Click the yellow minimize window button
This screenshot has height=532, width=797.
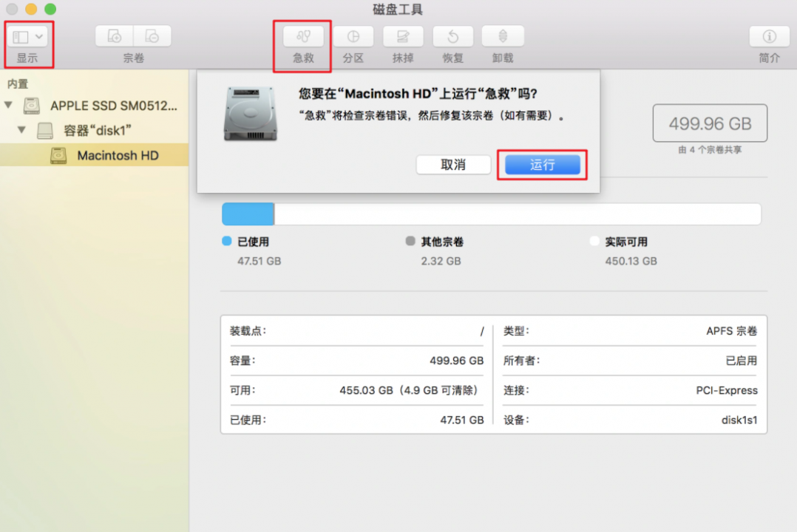(31, 9)
